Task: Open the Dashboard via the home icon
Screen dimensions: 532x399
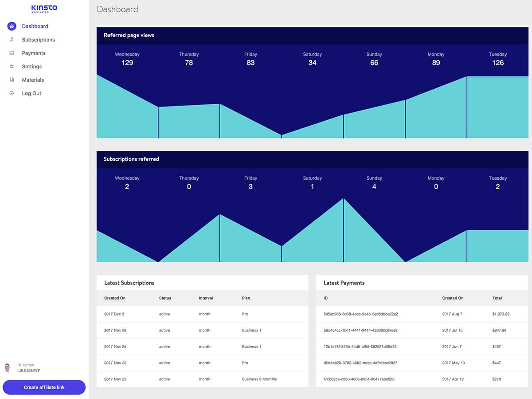Action: 11,26
